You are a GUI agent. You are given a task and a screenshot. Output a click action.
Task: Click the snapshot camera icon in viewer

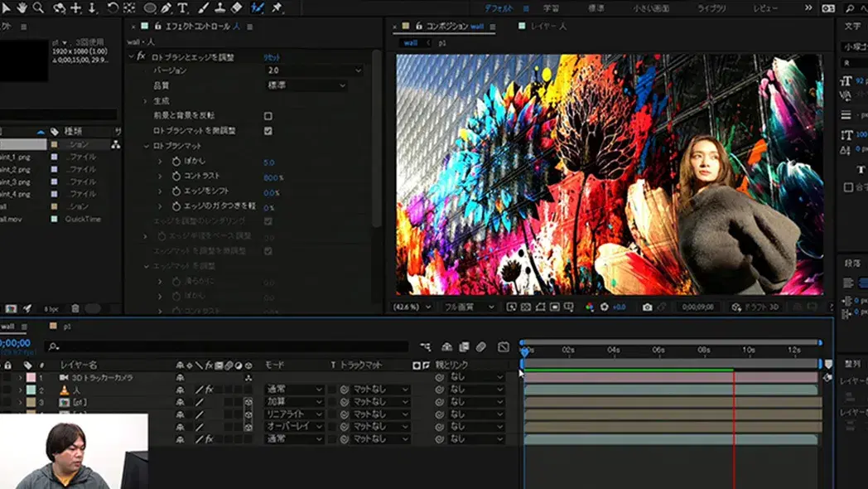[647, 307]
